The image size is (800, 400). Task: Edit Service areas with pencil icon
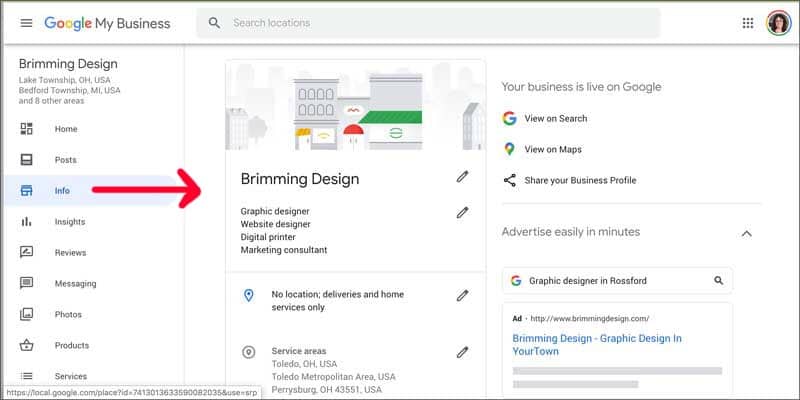tap(462, 352)
